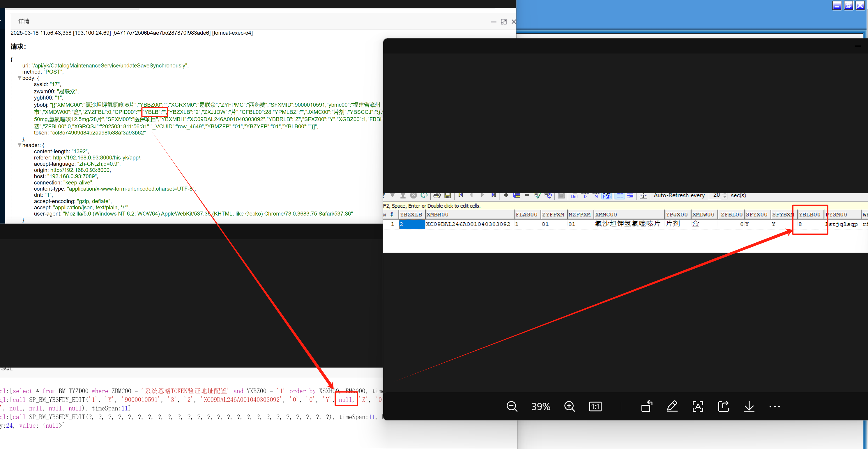The image size is (868, 449).
Task: Run text recognition on the image
Action: (698, 407)
